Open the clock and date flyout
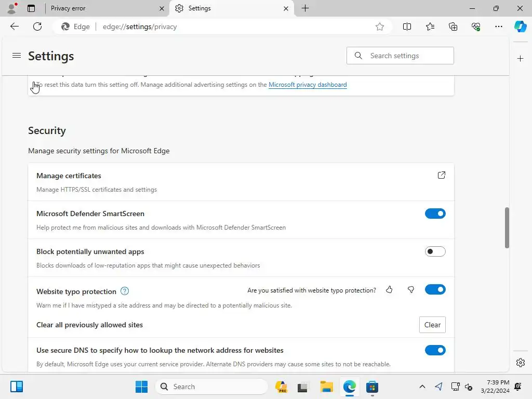 tap(495, 387)
